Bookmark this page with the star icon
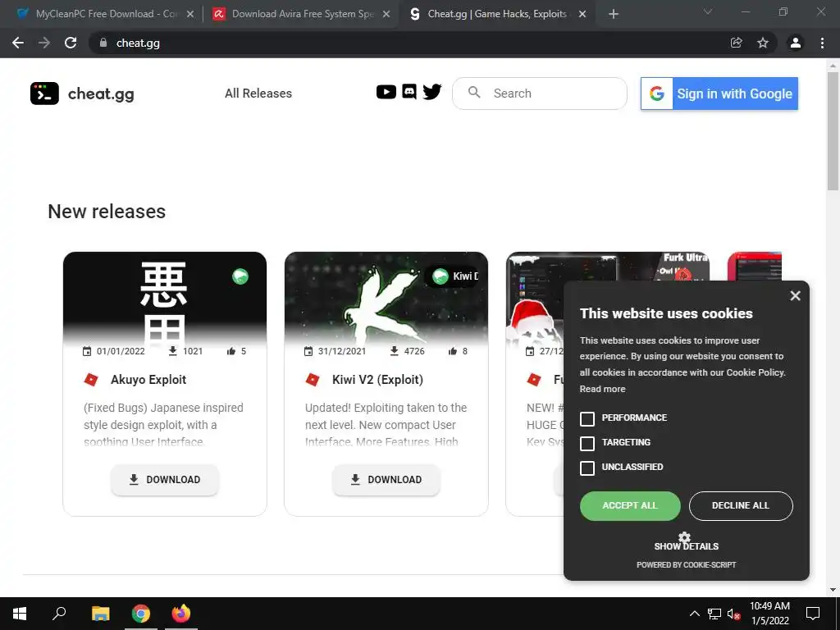The image size is (840, 630). (x=763, y=43)
